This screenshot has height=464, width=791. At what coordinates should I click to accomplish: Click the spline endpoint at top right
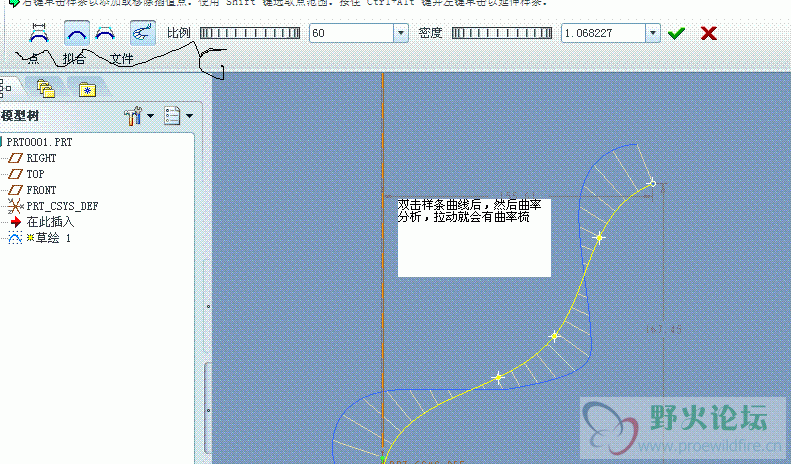pos(653,183)
